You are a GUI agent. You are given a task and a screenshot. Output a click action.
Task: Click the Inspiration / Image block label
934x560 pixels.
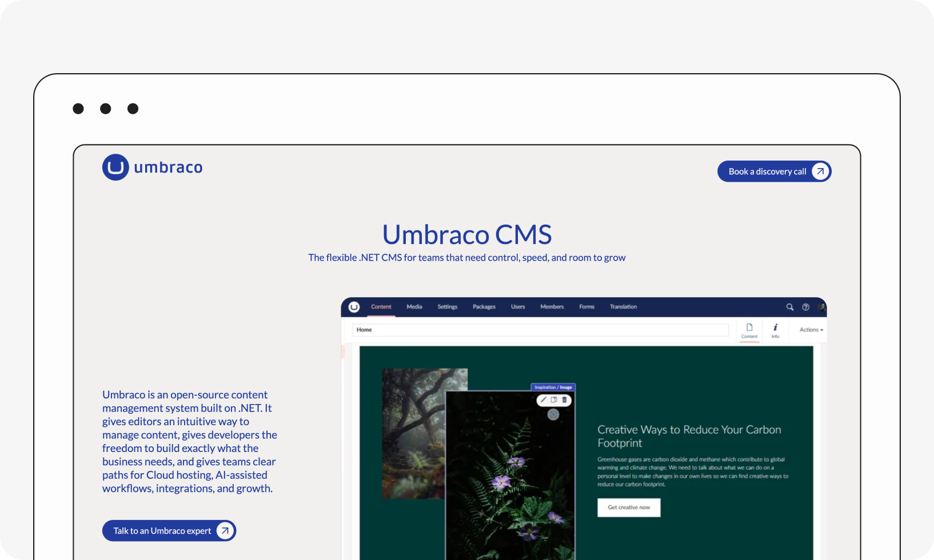[x=553, y=387]
